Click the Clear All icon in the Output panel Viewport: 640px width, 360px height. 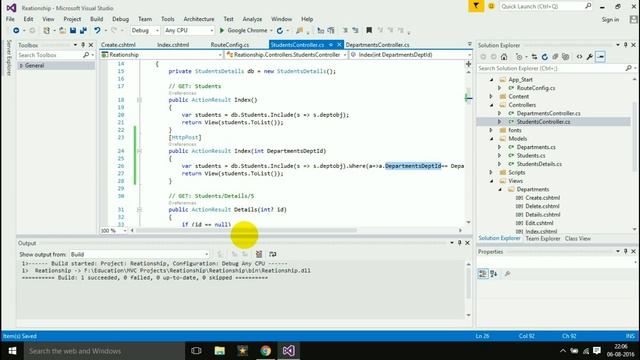259,254
